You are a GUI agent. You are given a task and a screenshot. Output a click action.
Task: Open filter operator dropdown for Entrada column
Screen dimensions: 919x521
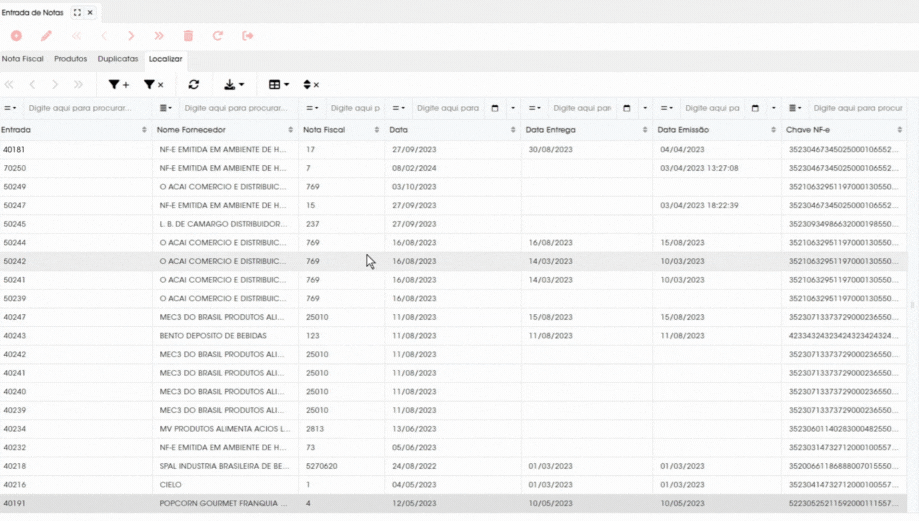tap(11, 108)
